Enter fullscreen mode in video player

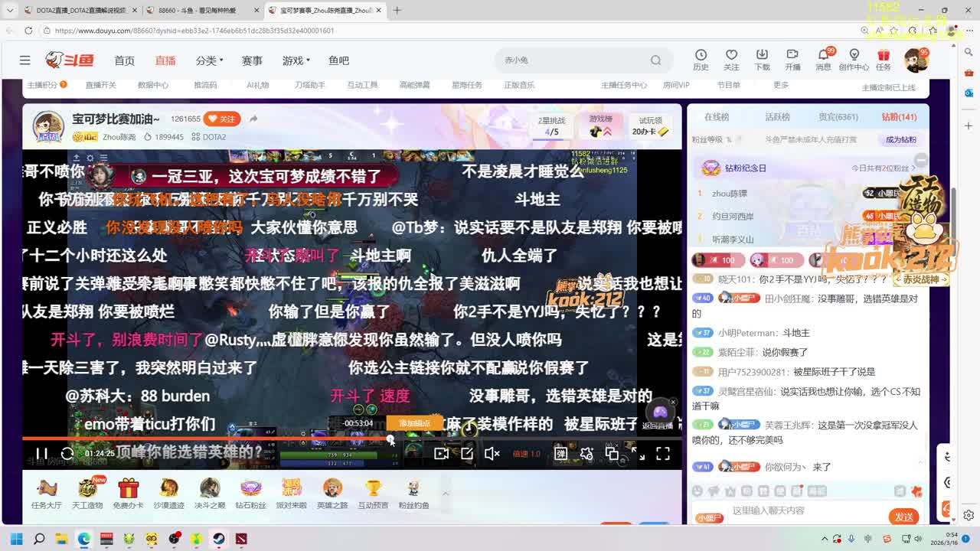663,454
